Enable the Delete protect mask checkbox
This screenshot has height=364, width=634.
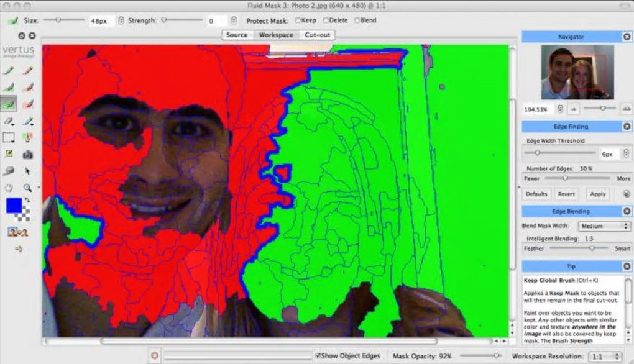point(326,20)
